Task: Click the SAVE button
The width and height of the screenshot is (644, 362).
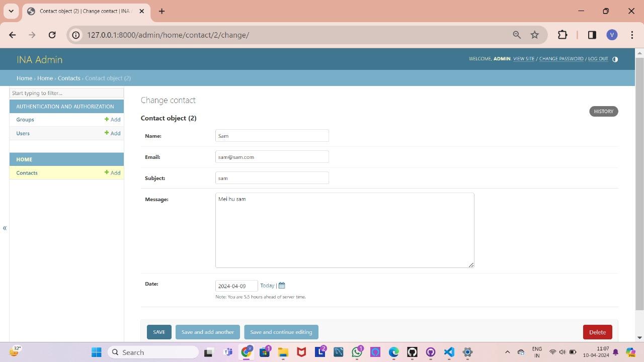Action: pos(159,332)
